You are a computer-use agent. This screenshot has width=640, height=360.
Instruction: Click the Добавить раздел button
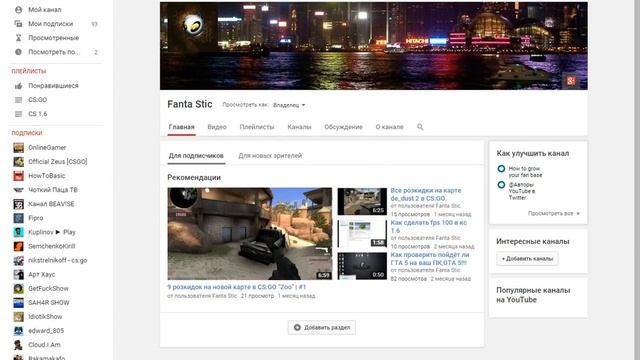[x=322, y=327]
